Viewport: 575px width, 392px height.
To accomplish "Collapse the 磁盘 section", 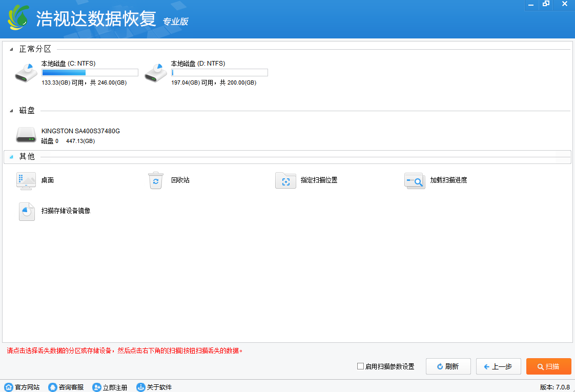I will click(x=12, y=111).
